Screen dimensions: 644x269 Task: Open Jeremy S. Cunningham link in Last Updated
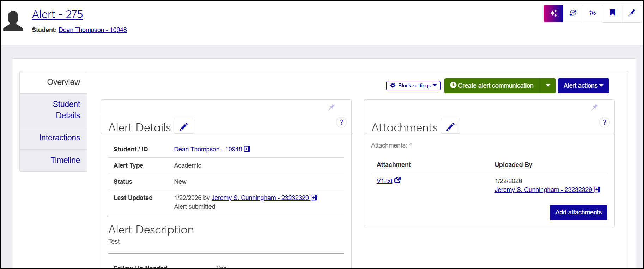(x=260, y=198)
